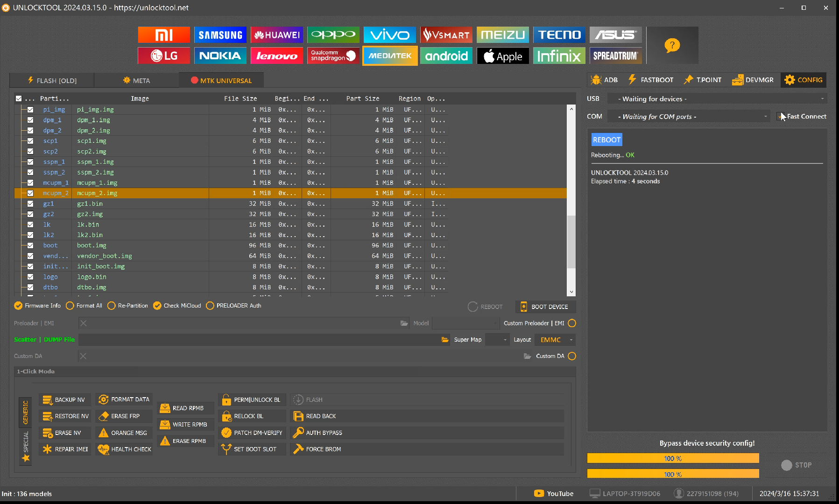Choose the Samsung brand logo

point(220,35)
